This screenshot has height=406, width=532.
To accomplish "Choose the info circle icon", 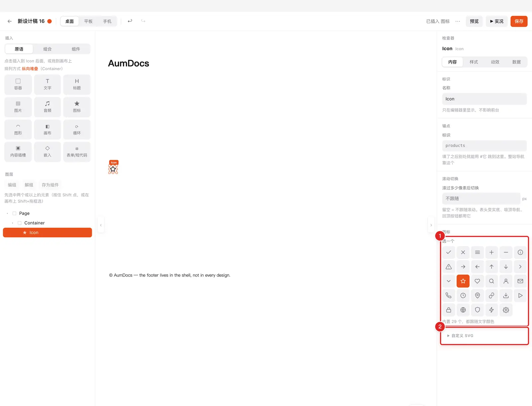I will [x=520, y=253].
